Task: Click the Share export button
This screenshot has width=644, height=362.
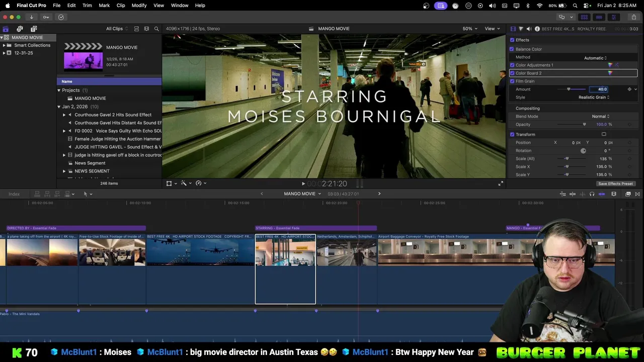Action: (633, 17)
